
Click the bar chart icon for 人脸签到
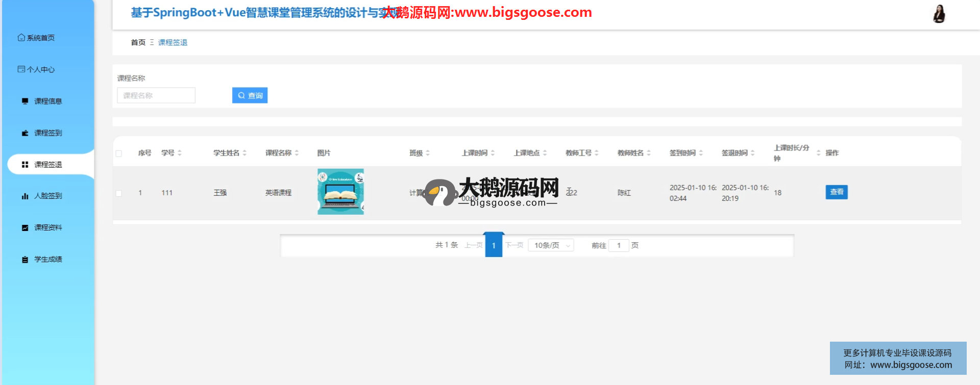(x=25, y=196)
